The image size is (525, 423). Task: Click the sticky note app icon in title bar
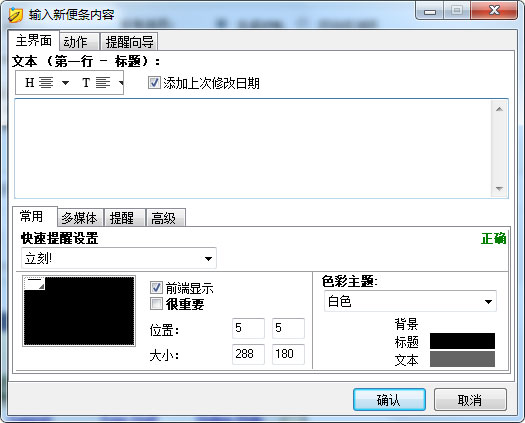coord(15,15)
